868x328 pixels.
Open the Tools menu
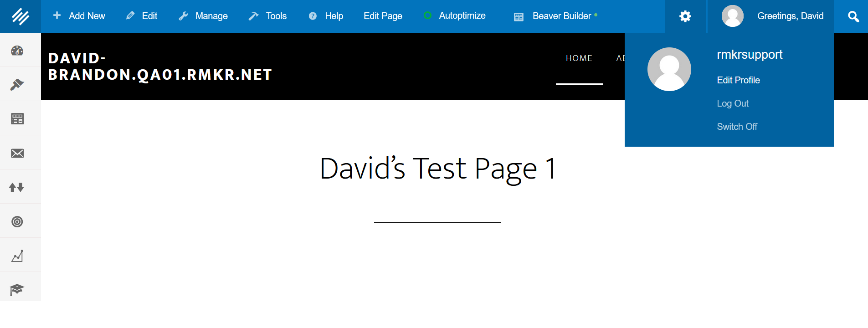[268, 16]
